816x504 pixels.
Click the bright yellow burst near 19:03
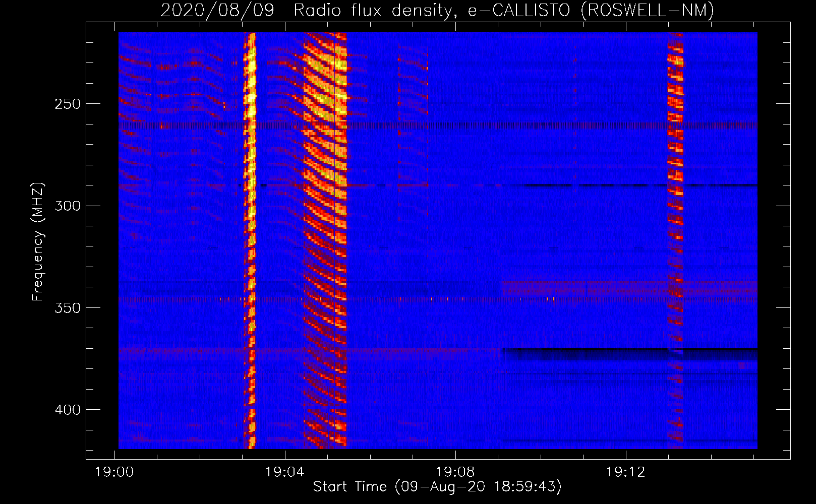[x=250, y=240]
